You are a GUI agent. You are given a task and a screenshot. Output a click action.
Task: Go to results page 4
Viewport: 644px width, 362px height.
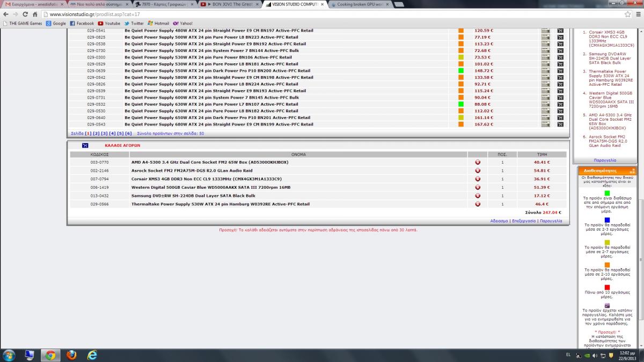tap(112, 133)
